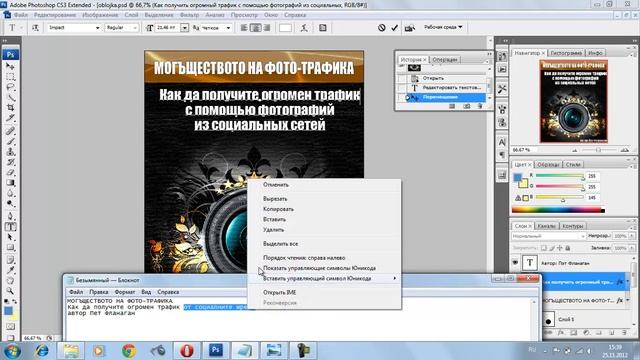Click the create new layer icon in Layers panel
The height and width of the screenshot is (360, 640).
coord(611,333)
